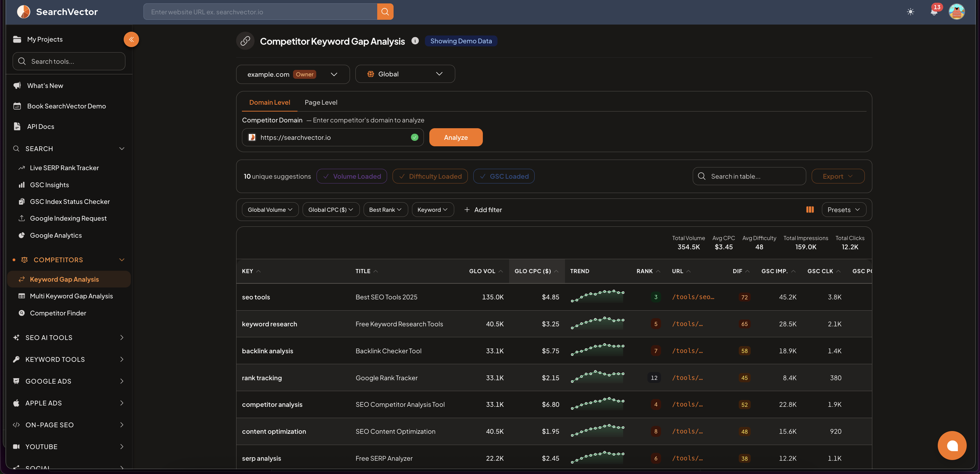Open the Export dropdown button
980x474 pixels.
pyautogui.click(x=838, y=176)
